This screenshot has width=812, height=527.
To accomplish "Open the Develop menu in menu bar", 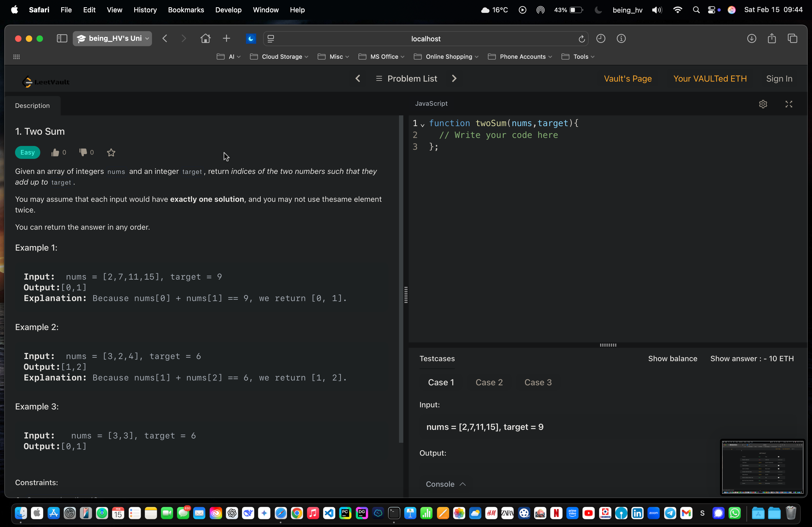I will (228, 10).
